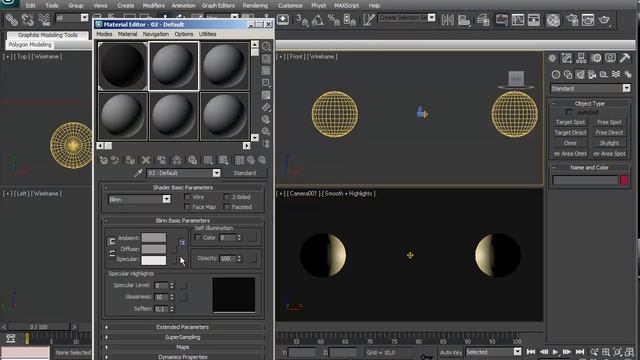The image size is (640, 360).
Task: Open the 02 - Default material name dropdown
Action: click(216, 173)
